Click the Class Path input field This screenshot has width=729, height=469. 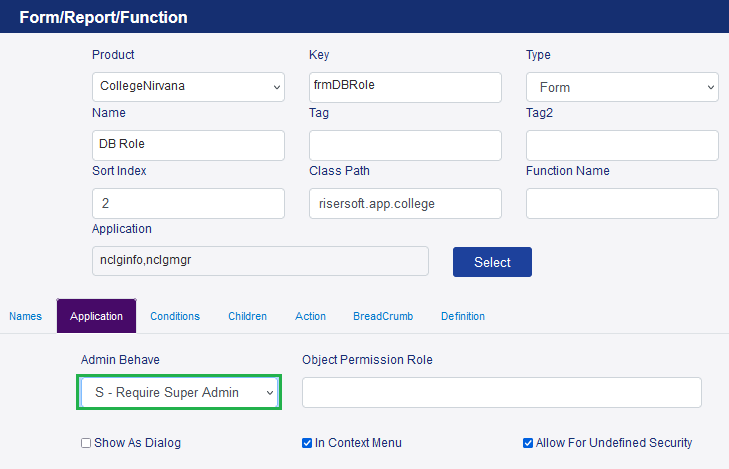pos(405,203)
